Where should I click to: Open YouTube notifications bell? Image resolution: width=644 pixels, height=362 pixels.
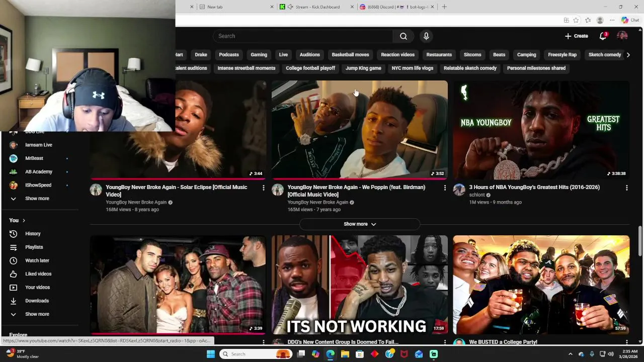pos(603,36)
